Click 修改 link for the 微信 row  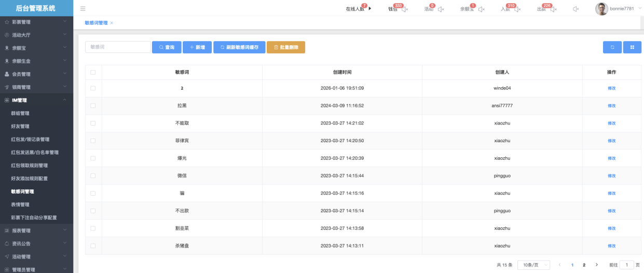click(x=611, y=176)
